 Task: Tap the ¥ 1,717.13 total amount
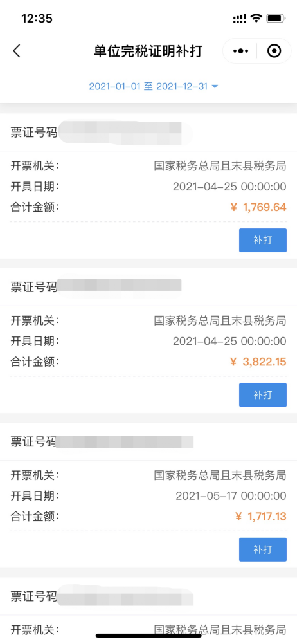pos(261,516)
